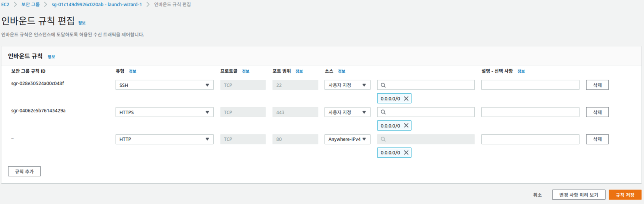The image size is (644, 204).
Task: Open the HTTPS type dropdown
Action: [164, 112]
